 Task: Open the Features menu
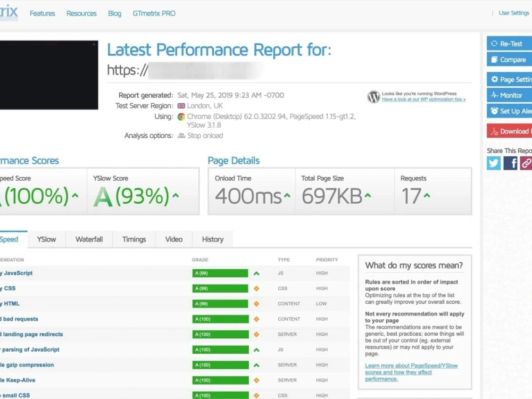coord(43,14)
